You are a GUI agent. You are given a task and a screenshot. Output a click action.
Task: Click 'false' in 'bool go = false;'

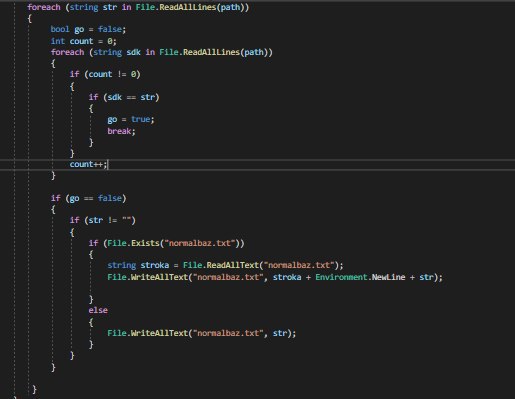(110, 29)
